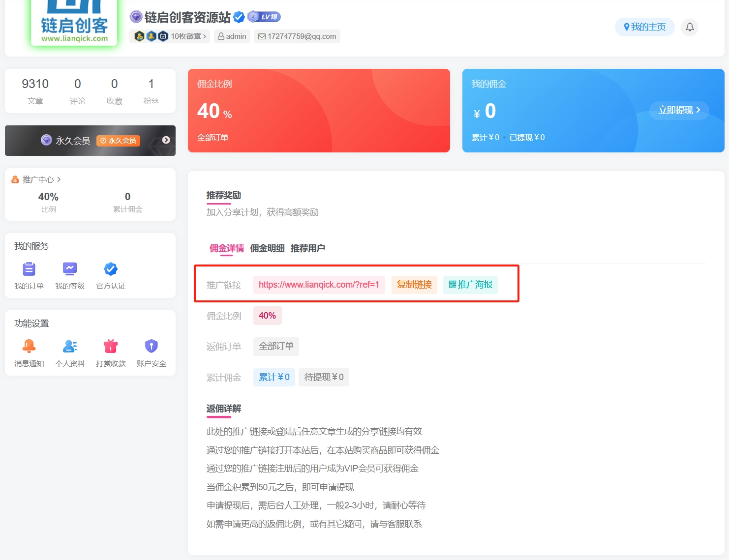This screenshot has width=729, height=560.
Task: Click the site logo avatar 链启创客
Action: click(74, 22)
